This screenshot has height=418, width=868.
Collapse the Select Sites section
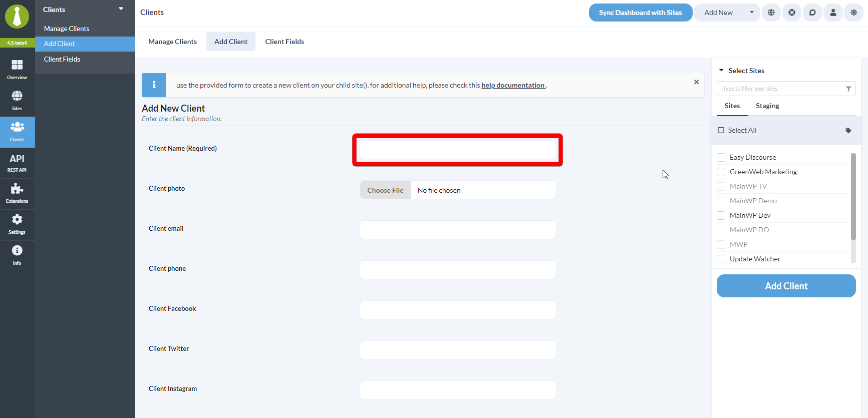tap(721, 71)
